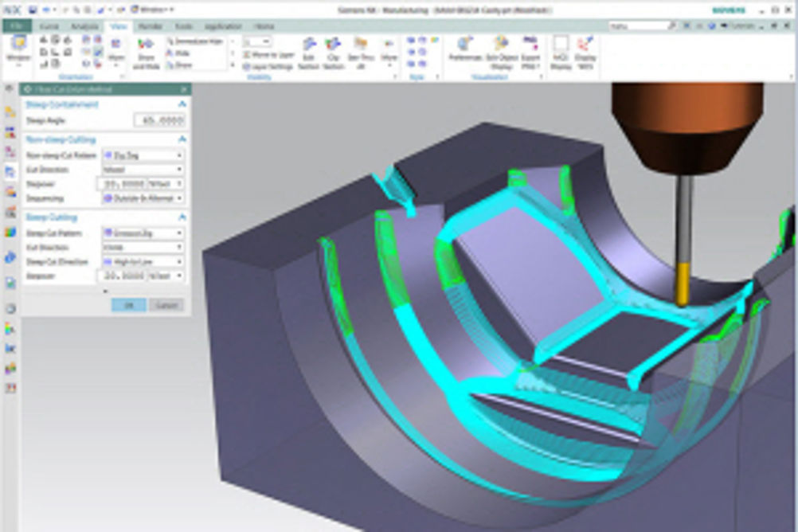
Task: Switch to the Analysis ribbon tab
Action: tap(84, 26)
